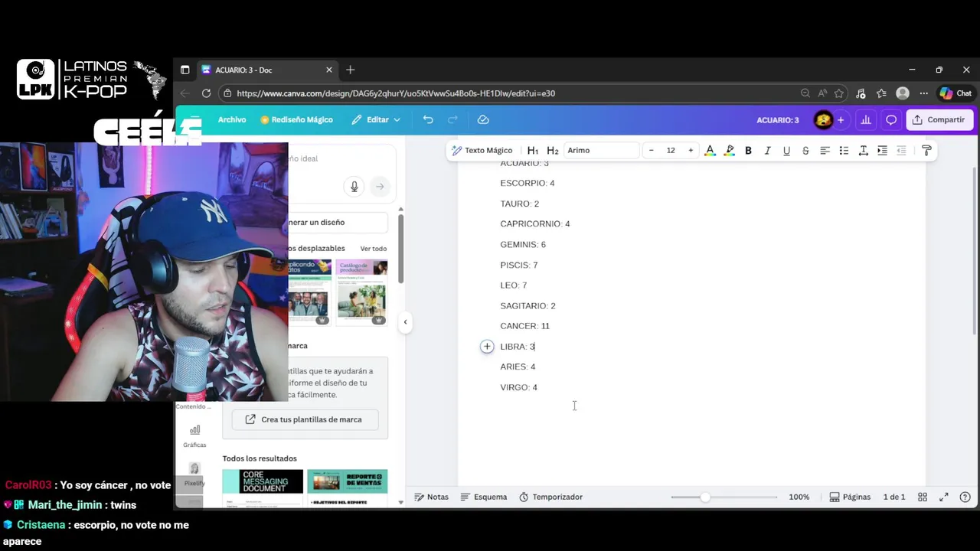Click the Compartir button
Image resolution: width=980 pixels, height=551 pixels.
[x=939, y=119]
